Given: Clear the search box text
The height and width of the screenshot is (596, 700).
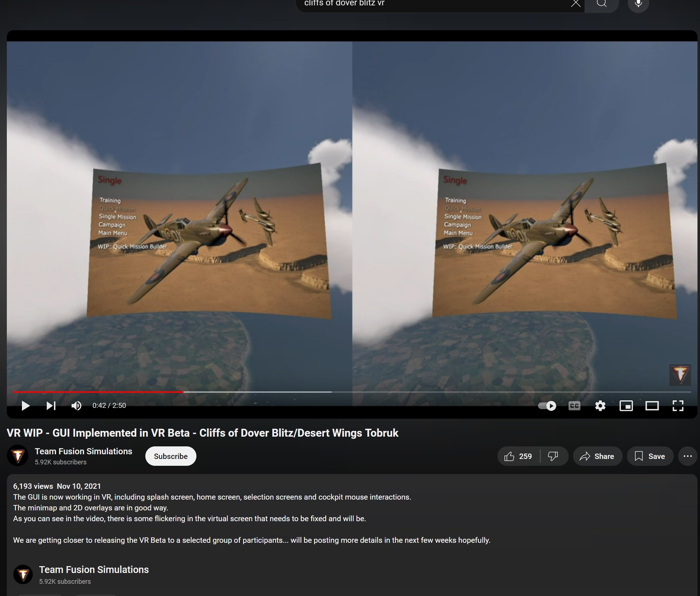Looking at the screenshot, I should tap(576, 4).
